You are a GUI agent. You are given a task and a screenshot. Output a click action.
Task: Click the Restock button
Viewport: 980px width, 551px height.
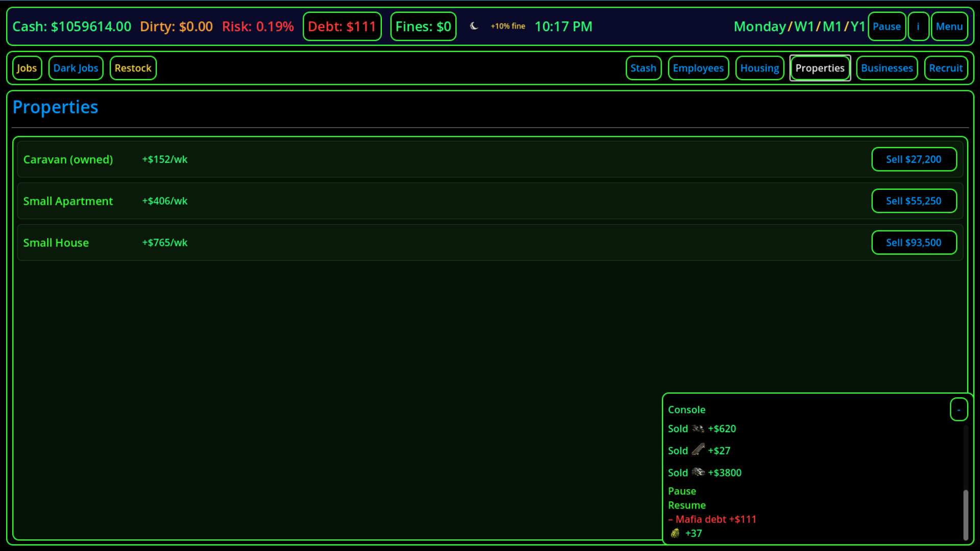pos(133,67)
